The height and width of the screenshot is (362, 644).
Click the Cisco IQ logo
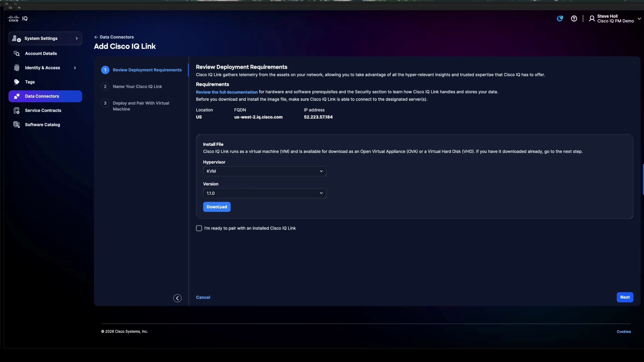[x=18, y=18]
